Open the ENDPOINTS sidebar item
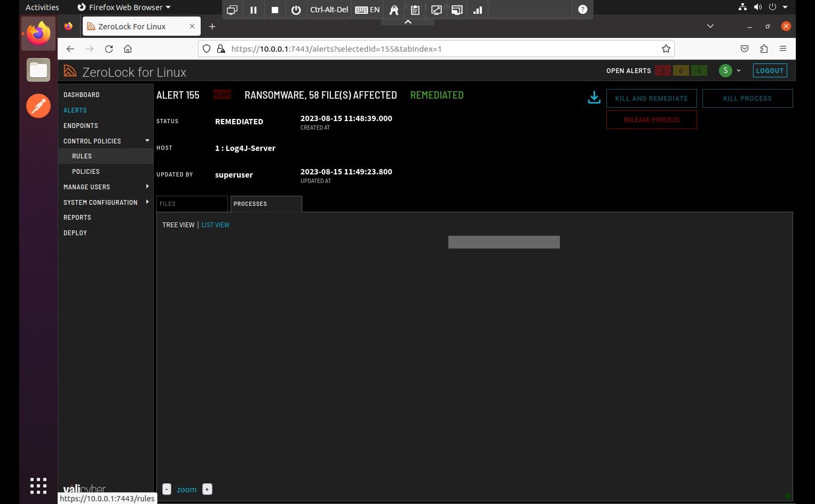Viewport: 815px width, 504px height. pos(81,126)
